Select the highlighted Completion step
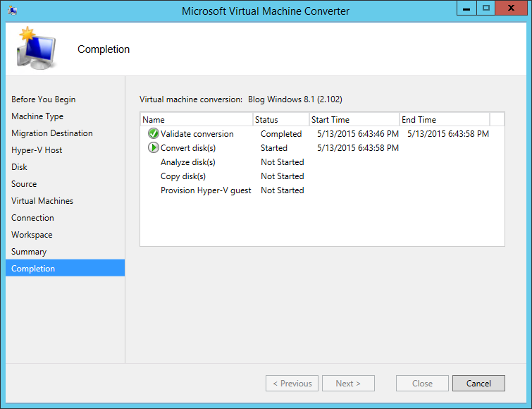The width and height of the screenshot is (532, 409). 65,268
